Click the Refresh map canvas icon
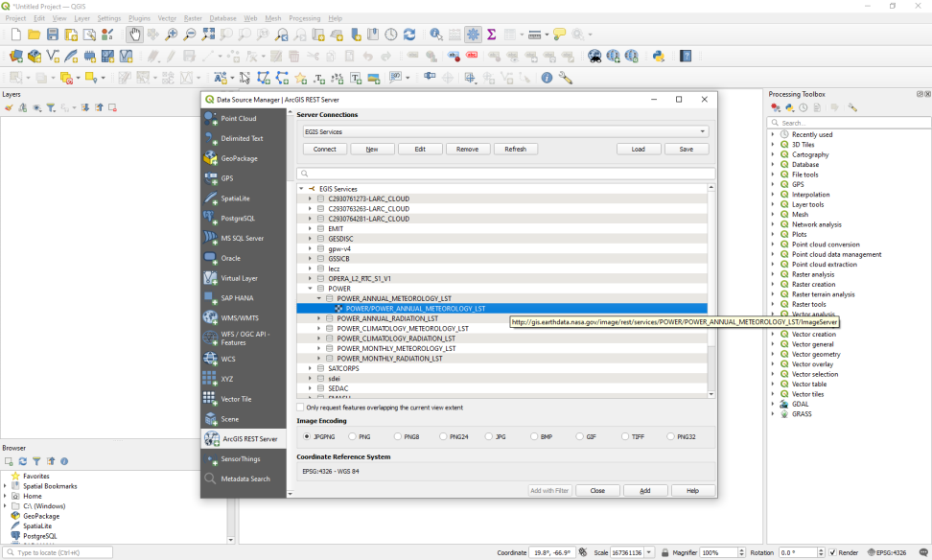Screen dimensions: 932x560 (409, 35)
